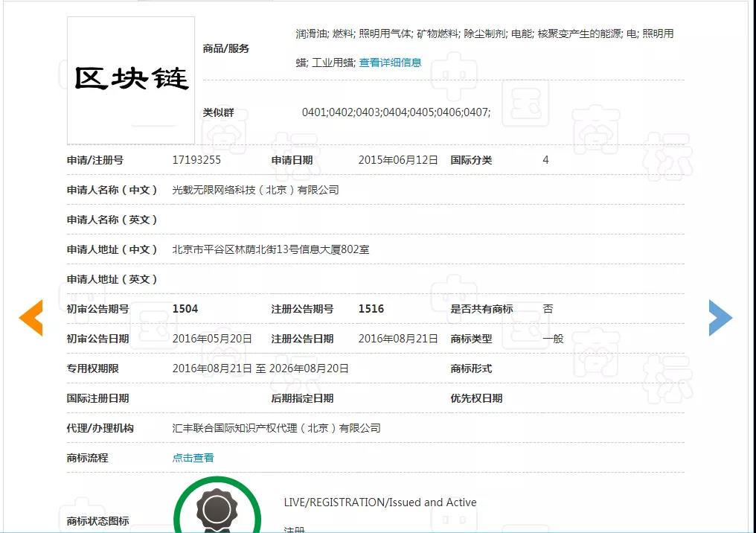The width and height of the screenshot is (756, 533).
Task: Select exclusive right period 2016年08月21日 至 2026年08月20日
Action: [x=260, y=368]
